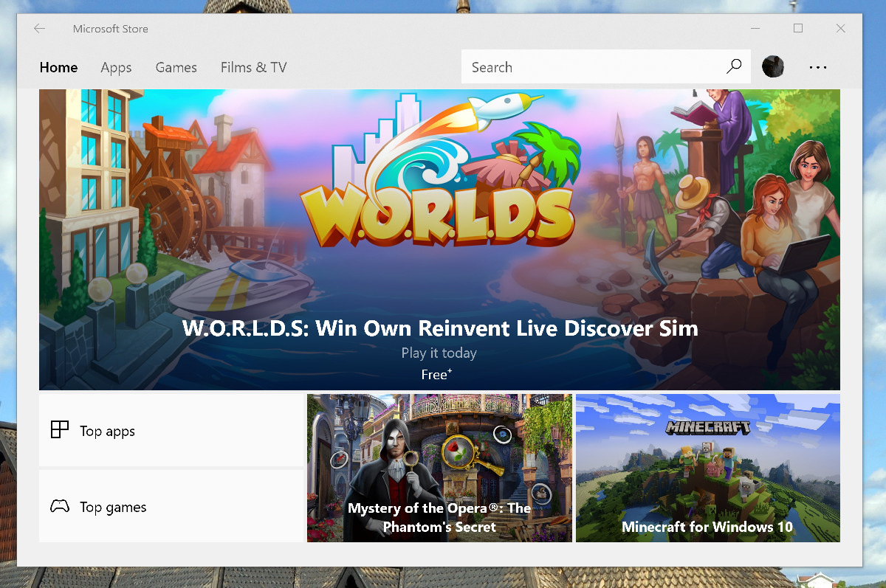The height and width of the screenshot is (588, 886).
Task: Click the Microsoft Store window title
Action: (x=111, y=29)
